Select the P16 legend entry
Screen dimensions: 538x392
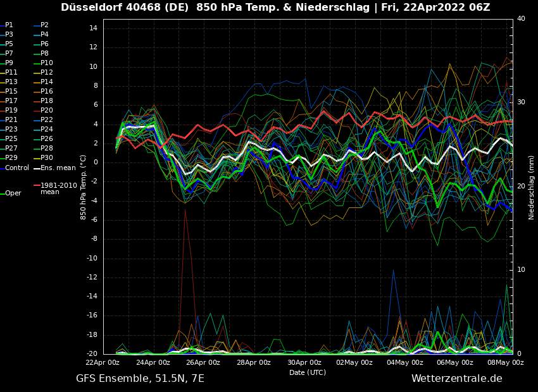(47, 91)
